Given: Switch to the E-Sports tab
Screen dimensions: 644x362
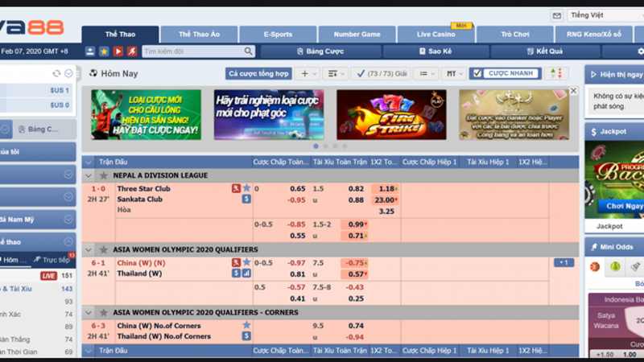Looking at the screenshot, I should 277,35.
